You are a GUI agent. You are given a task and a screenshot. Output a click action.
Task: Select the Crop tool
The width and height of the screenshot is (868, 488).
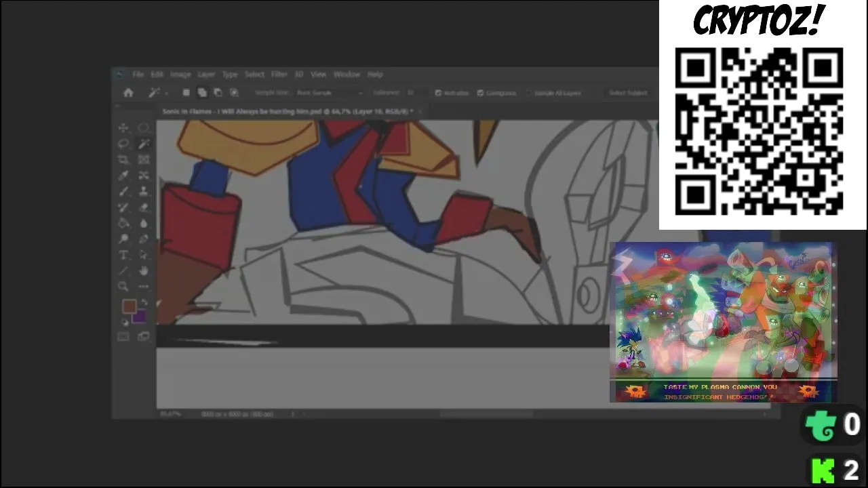[x=123, y=159]
